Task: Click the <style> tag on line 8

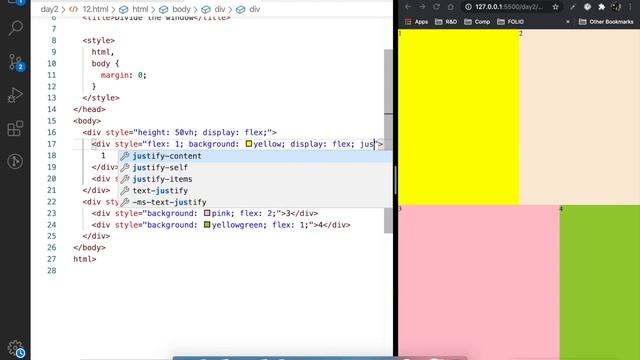Action: (99, 40)
